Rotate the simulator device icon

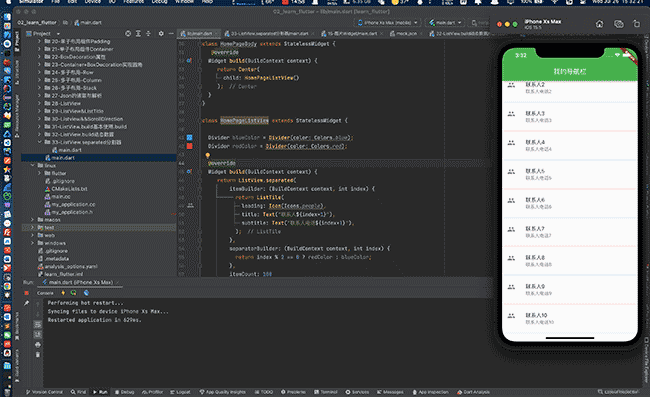[636, 24]
